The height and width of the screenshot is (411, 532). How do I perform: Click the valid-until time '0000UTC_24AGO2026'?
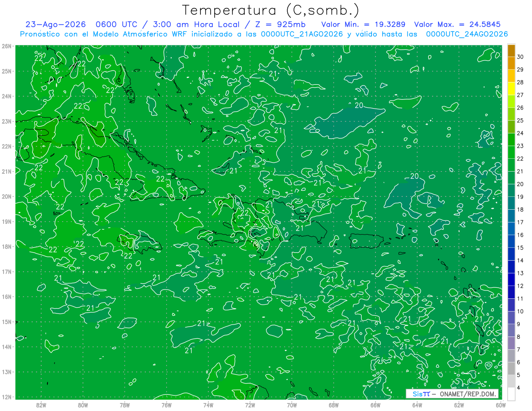(467, 34)
